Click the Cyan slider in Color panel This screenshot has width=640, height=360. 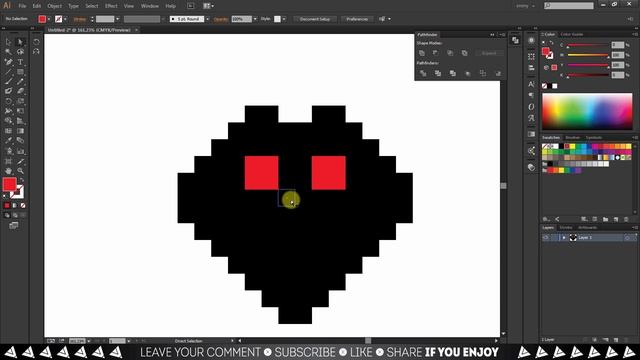point(588,45)
